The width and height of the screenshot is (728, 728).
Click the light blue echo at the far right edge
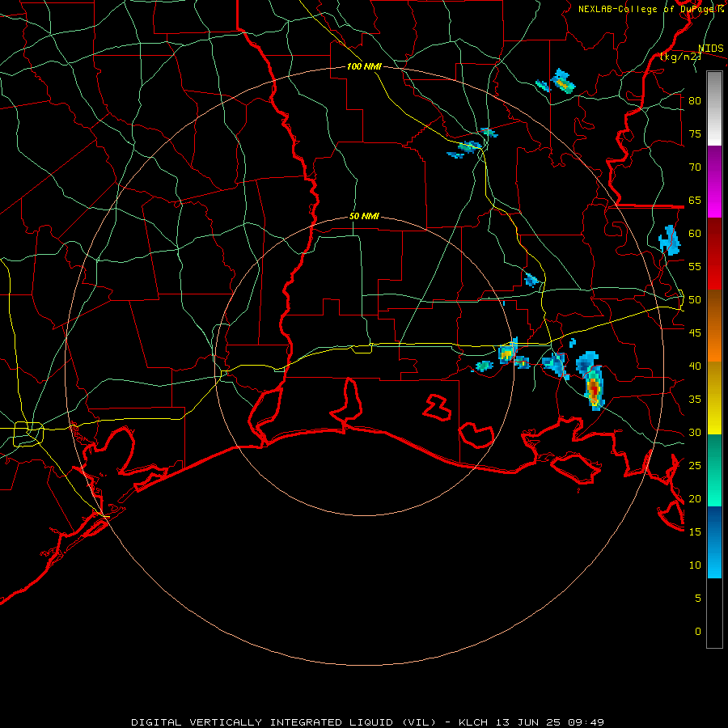670,240
